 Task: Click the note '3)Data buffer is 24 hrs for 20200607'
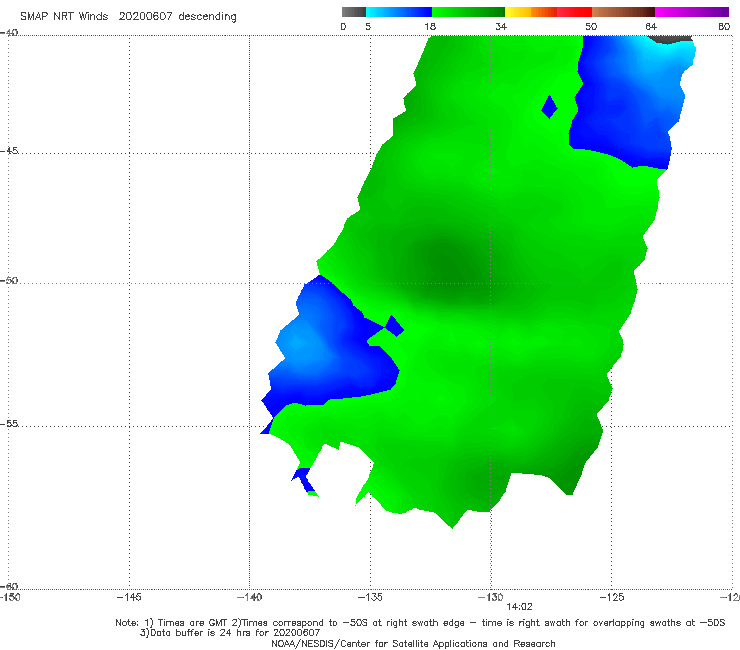tap(230, 633)
